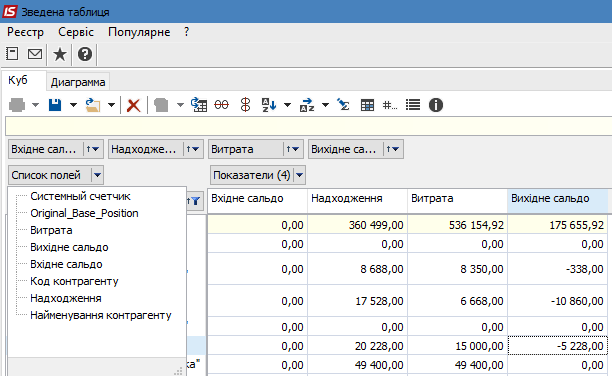The height and width of the screenshot is (376, 612).
Task: Click the number format hash icon
Action: pos(390,105)
